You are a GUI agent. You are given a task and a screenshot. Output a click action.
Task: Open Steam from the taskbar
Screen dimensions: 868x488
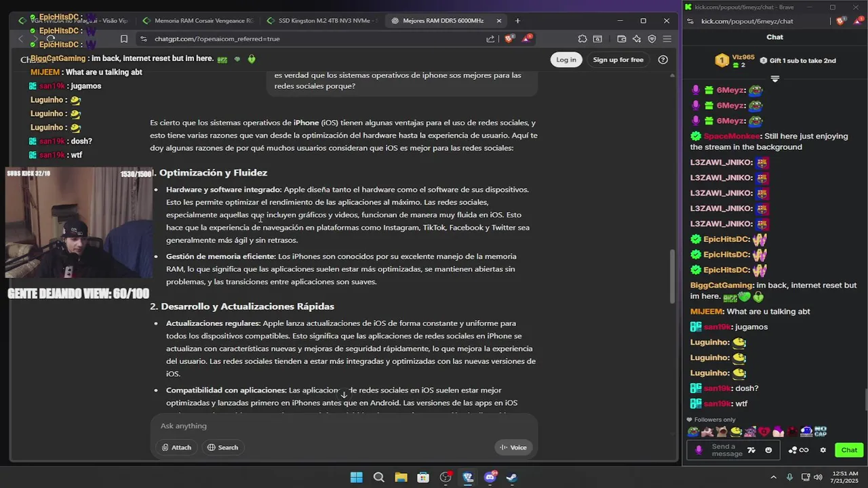512,477
